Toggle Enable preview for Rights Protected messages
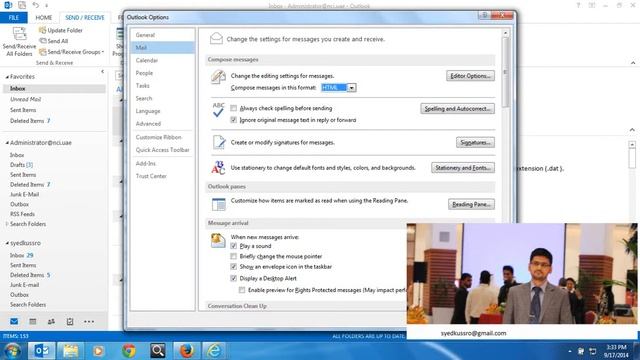 click(242, 290)
